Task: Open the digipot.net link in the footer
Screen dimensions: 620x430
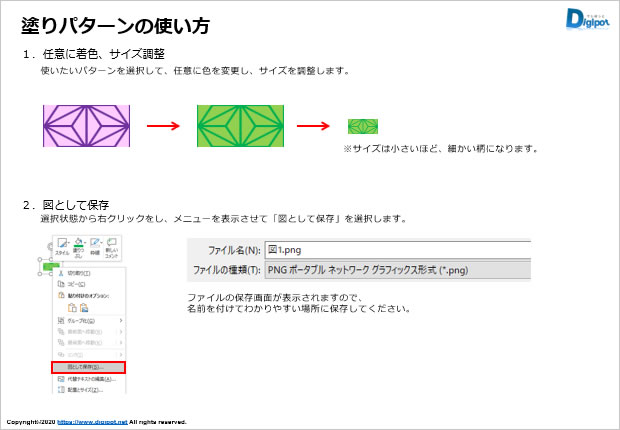Action: coord(93,422)
